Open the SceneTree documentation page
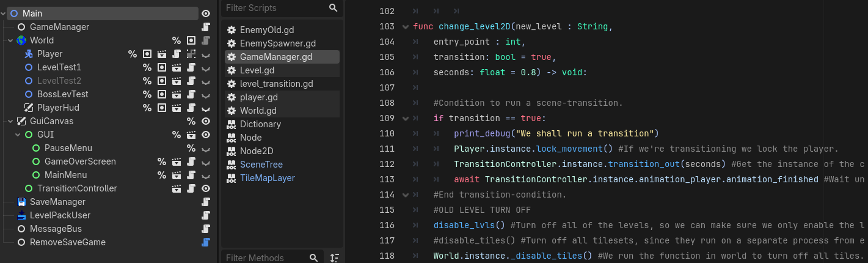The image size is (868, 263). tap(261, 165)
